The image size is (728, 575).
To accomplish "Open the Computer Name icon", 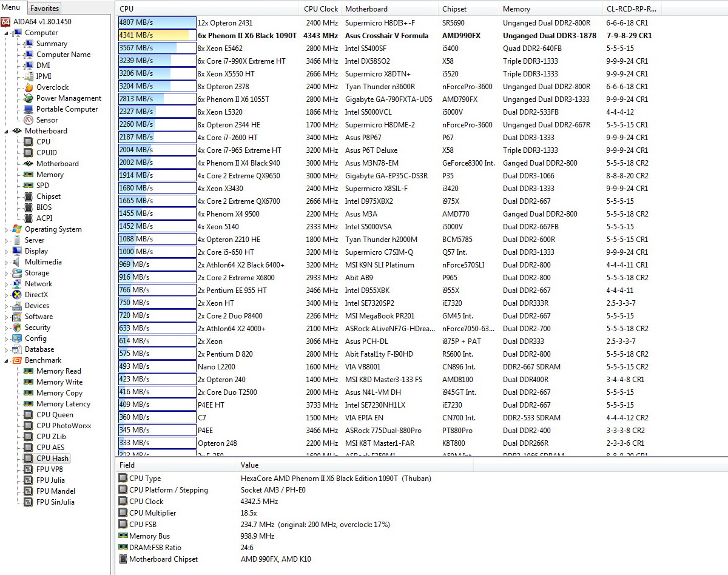I will [x=29, y=55].
